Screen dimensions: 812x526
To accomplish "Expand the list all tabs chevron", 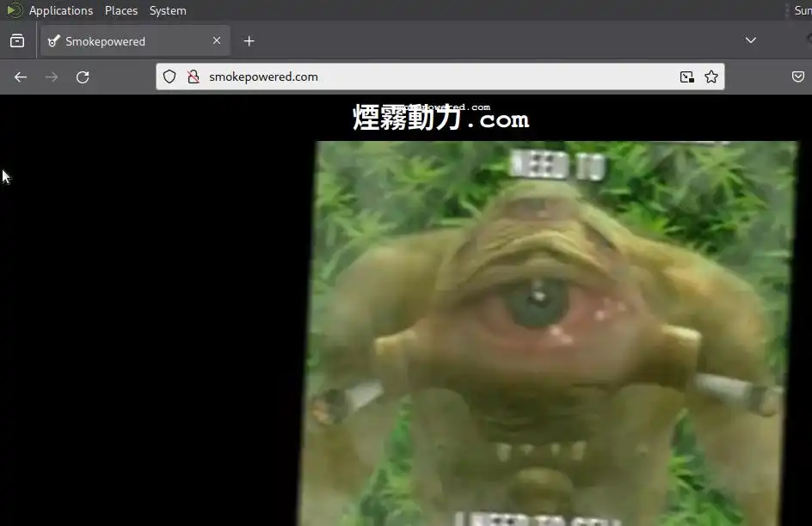I will (750, 40).
